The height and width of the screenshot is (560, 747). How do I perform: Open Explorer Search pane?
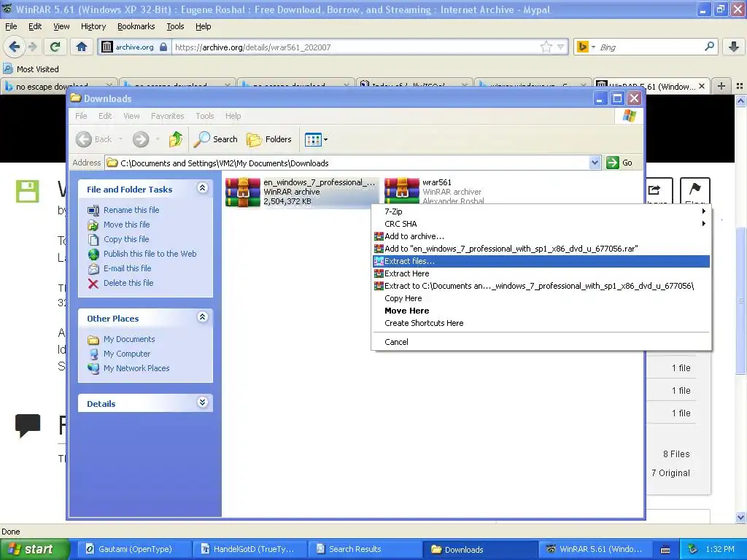216,139
